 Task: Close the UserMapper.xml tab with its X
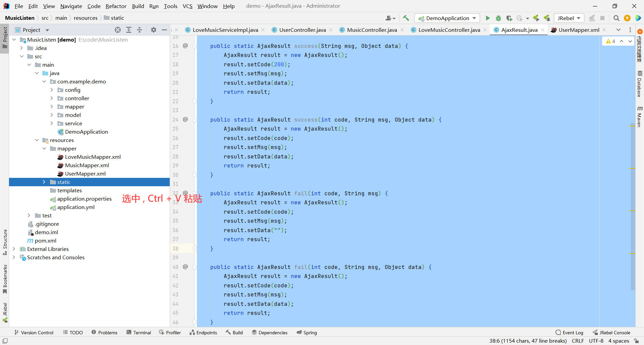[x=604, y=30]
